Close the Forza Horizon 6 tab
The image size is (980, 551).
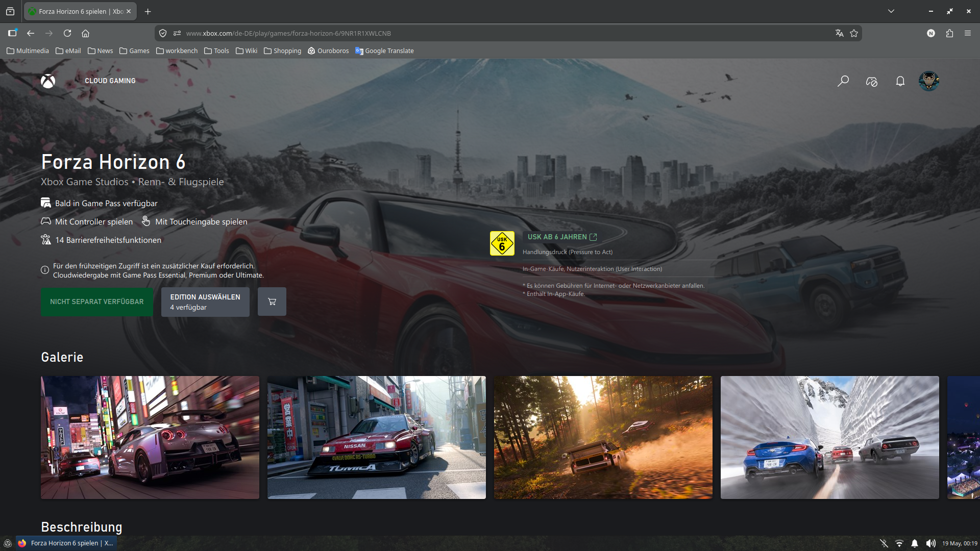[x=129, y=11]
